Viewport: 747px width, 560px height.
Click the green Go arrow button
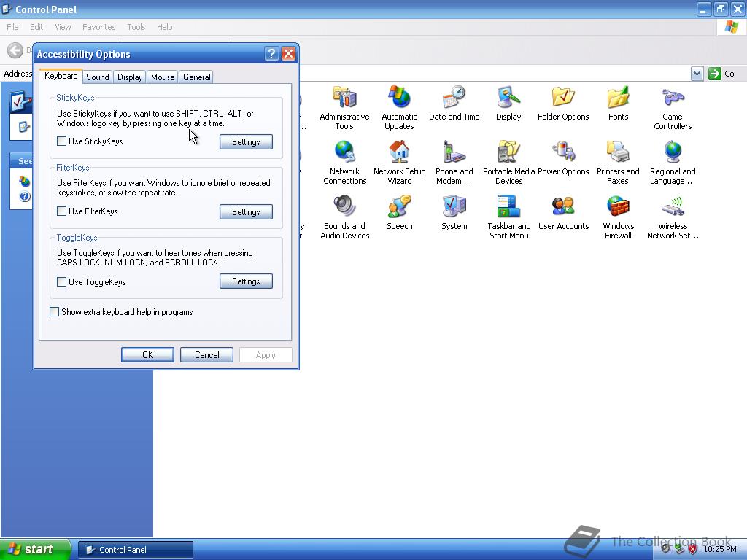pos(714,74)
